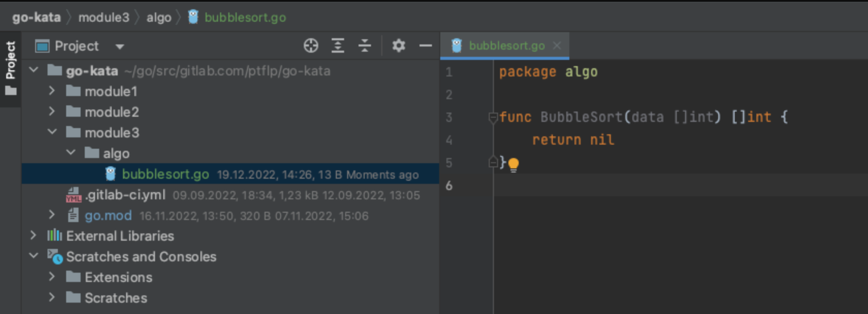Click the Collapse All icon
868x314 pixels.
tap(365, 46)
